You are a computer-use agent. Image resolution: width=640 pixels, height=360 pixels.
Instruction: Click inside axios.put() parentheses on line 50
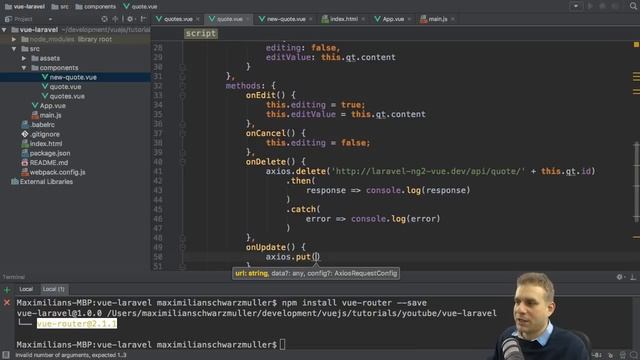pos(316,257)
